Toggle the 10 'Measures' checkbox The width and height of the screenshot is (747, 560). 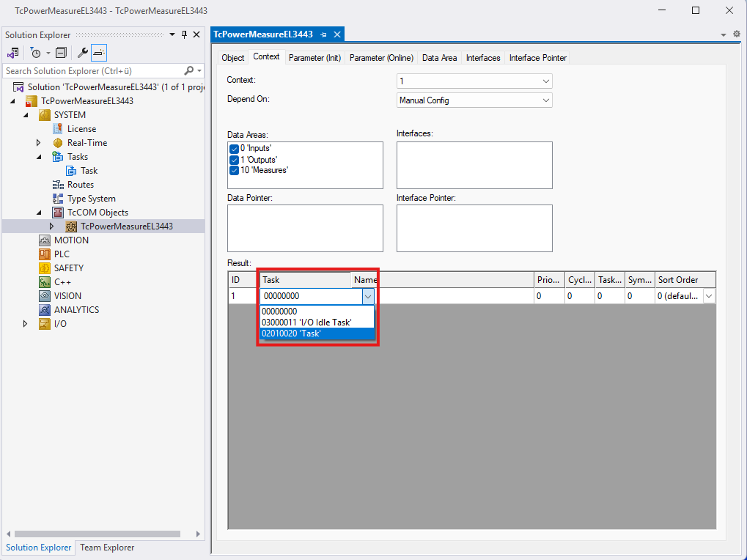235,170
